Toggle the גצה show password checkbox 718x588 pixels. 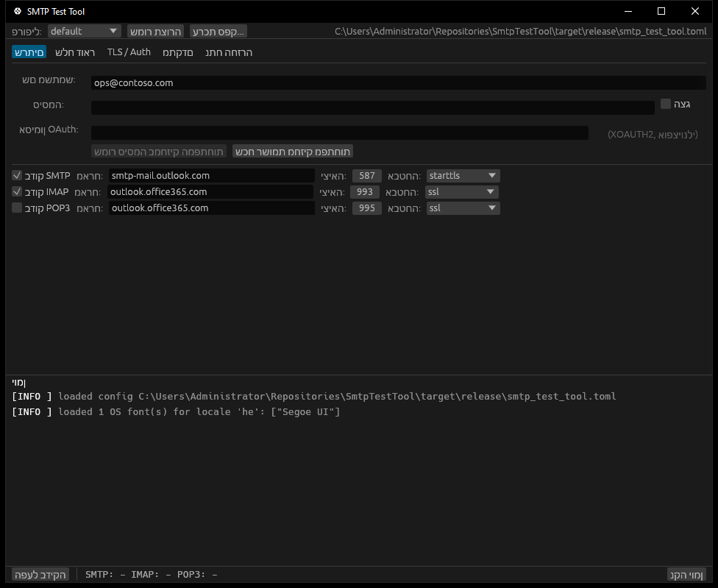tap(665, 104)
